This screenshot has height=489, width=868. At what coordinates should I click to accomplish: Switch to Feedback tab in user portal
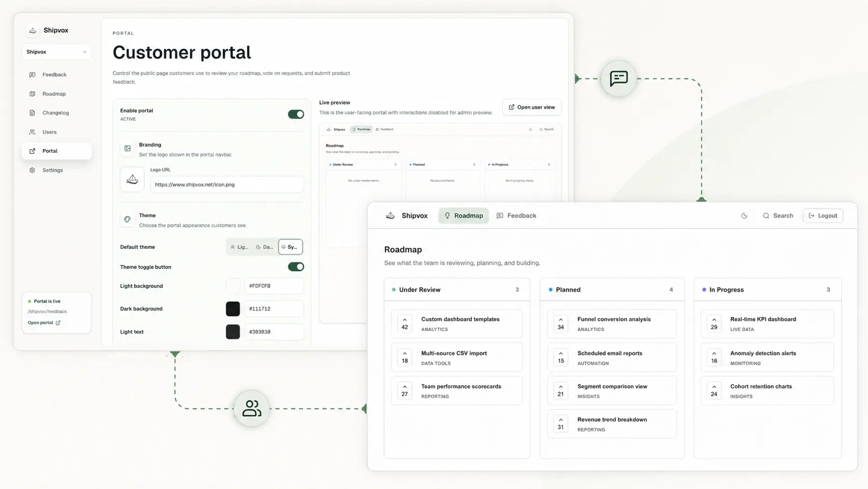coord(517,216)
